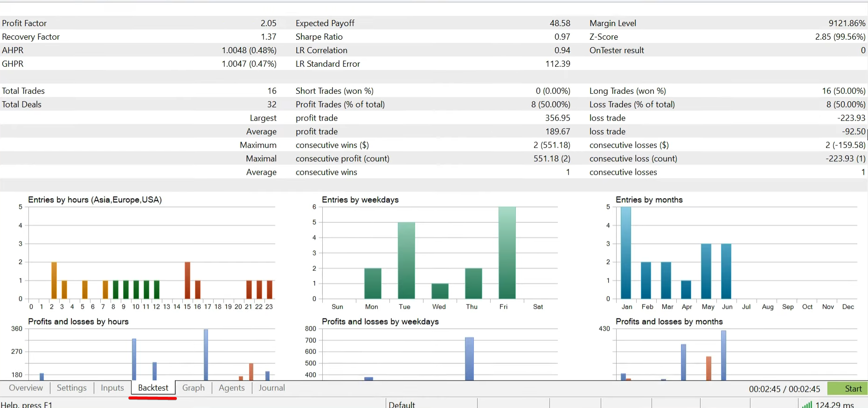Click the Default profile in status bar
Image resolution: width=868 pixels, height=408 pixels.
[402, 404]
